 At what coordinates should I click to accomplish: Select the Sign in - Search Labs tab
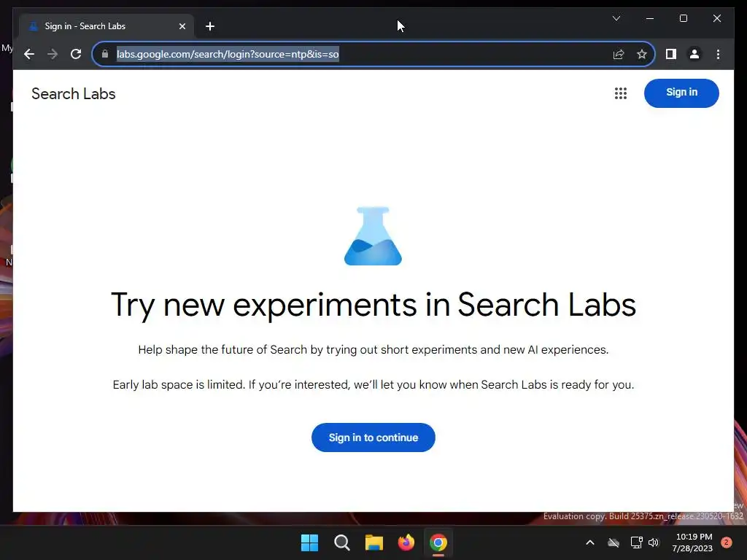(x=107, y=26)
